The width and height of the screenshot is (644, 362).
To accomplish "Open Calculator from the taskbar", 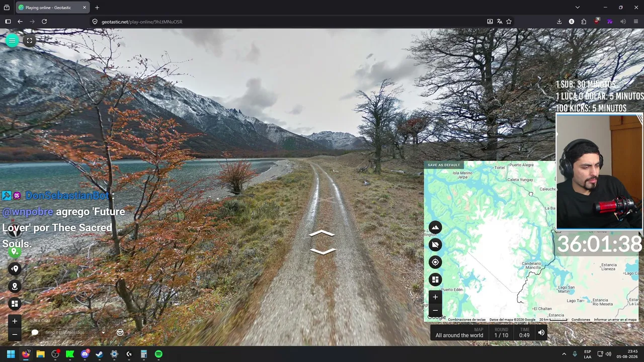I will pos(144,354).
